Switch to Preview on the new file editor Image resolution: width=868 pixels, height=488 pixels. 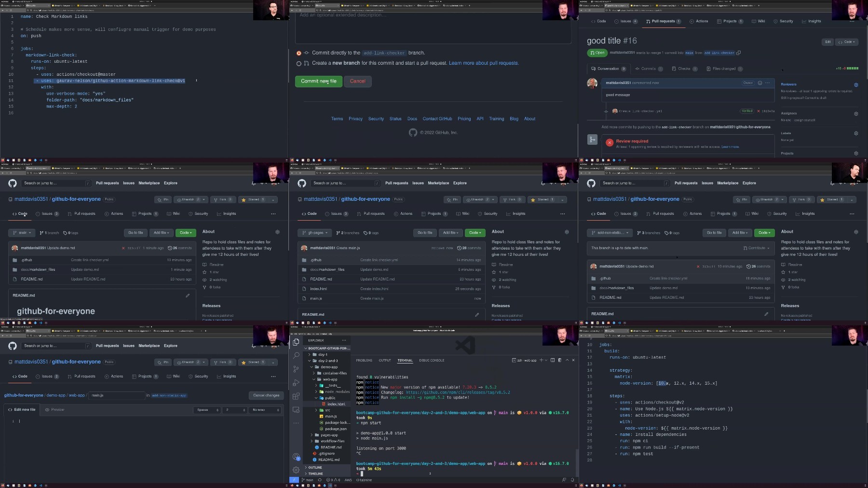[x=54, y=409]
